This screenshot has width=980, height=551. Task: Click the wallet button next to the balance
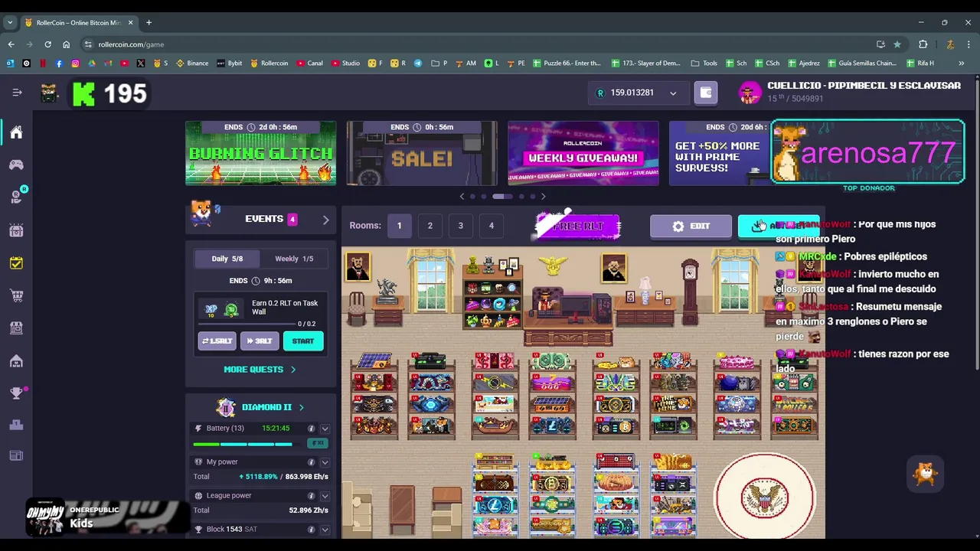tap(706, 93)
